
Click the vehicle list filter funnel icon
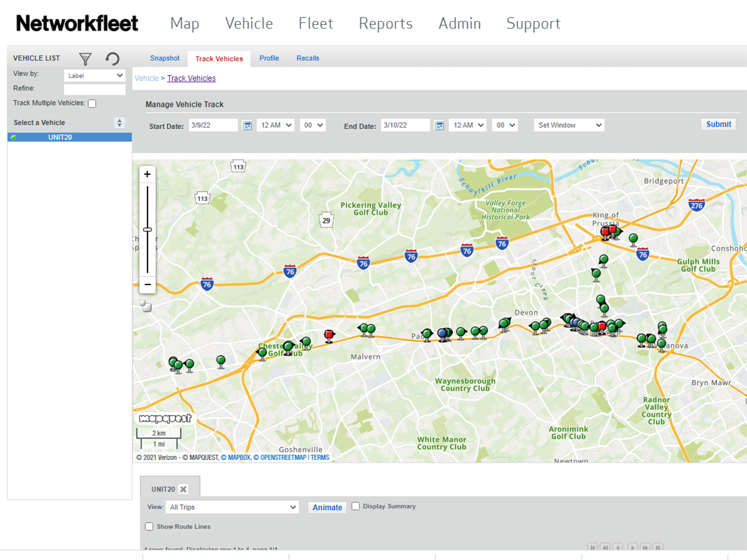click(x=85, y=59)
